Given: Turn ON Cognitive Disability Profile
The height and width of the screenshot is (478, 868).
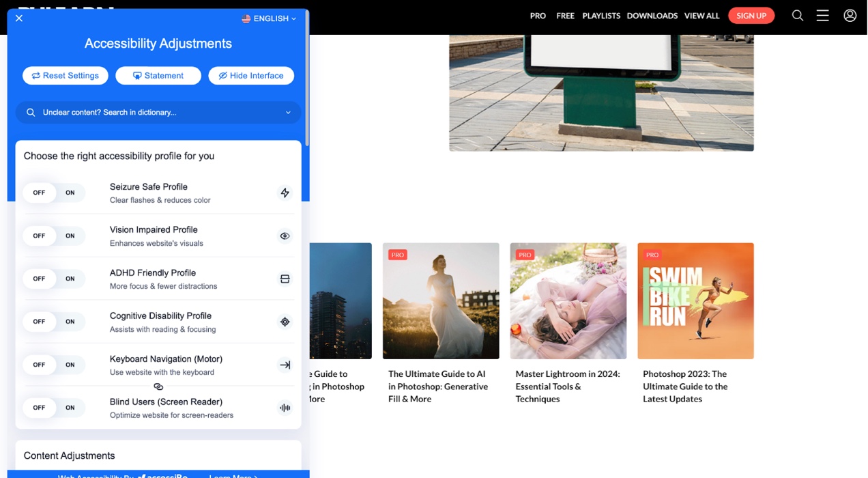Looking at the screenshot, I should click(x=70, y=322).
